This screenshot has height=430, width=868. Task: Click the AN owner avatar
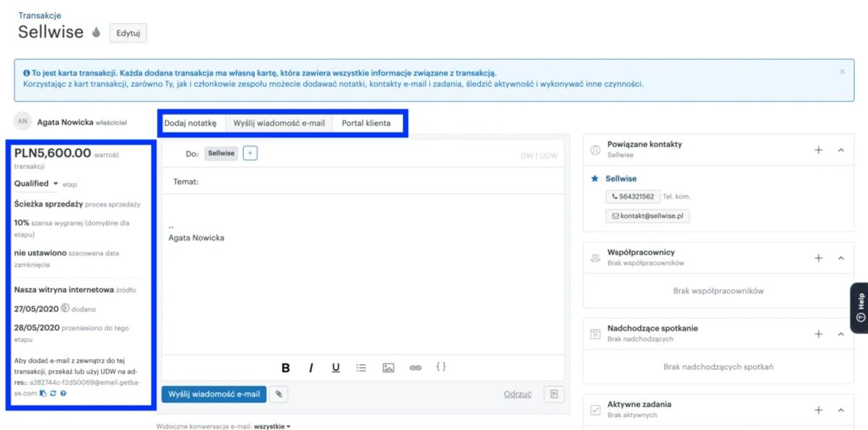pos(23,121)
